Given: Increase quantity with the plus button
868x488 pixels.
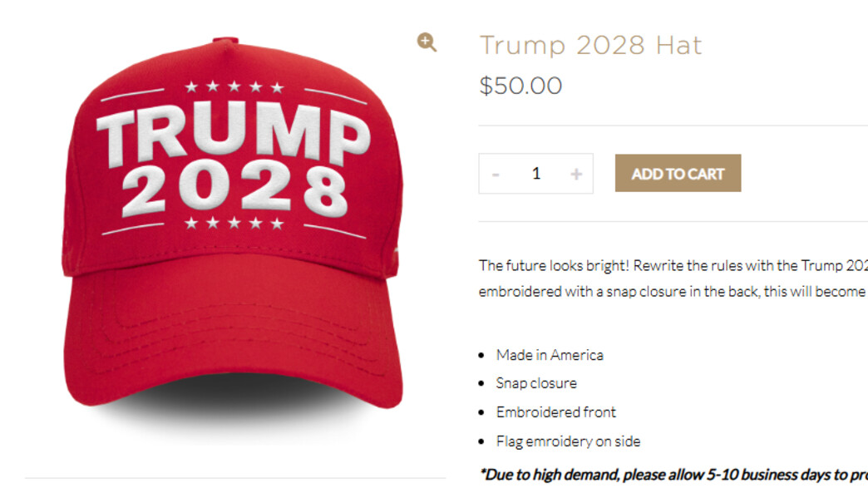Looking at the screenshot, I should click(576, 175).
